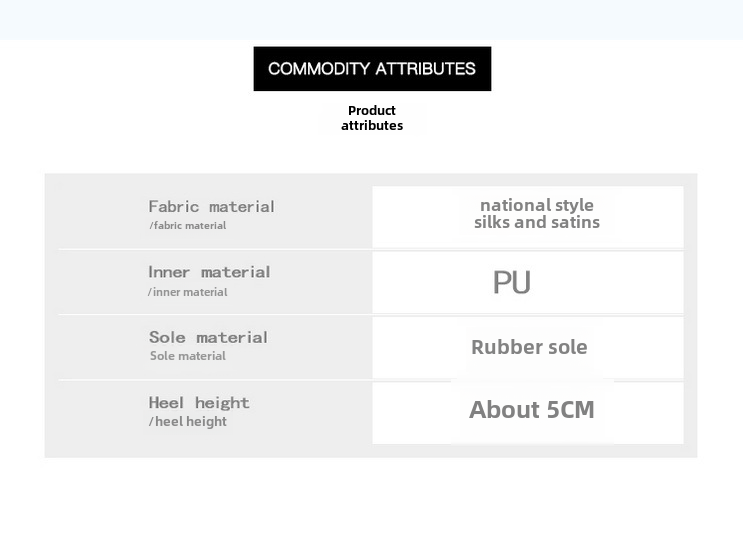The image size is (743, 538).
Task: Click the national style text line
Action: 536,205
